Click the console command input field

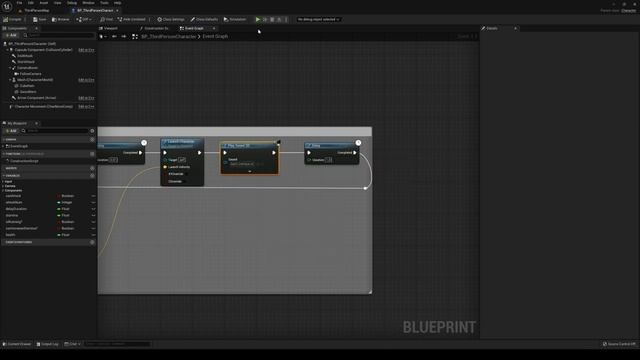pyautogui.click(x=117, y=344)
